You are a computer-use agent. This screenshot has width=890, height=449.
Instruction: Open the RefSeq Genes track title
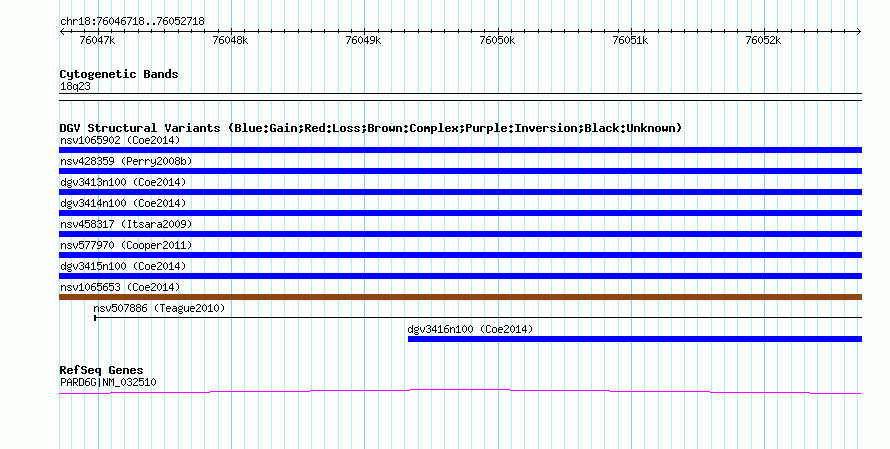click(x=101, y=371)
